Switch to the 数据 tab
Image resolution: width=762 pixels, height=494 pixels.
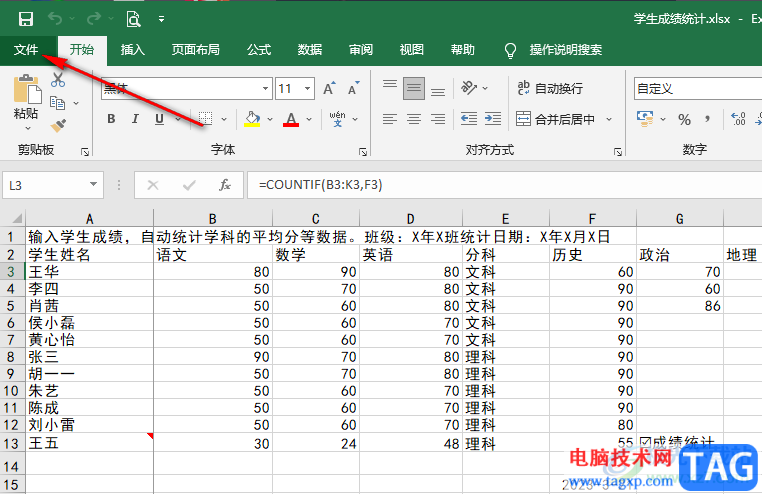pos(310,50)
